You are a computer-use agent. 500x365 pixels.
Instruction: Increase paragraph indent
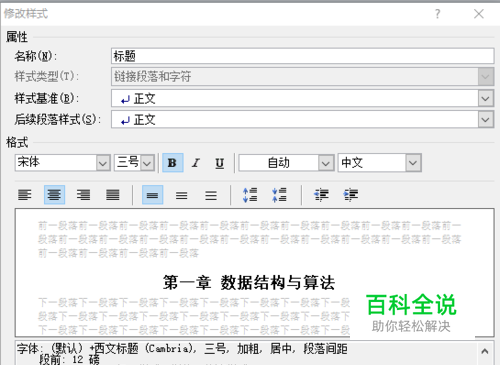point(351,195)
